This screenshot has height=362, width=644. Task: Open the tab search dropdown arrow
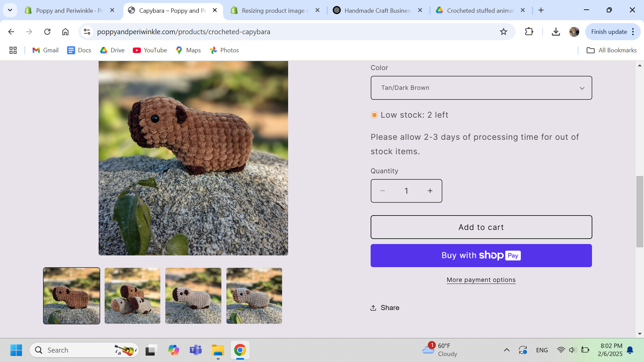coord(10,10)
